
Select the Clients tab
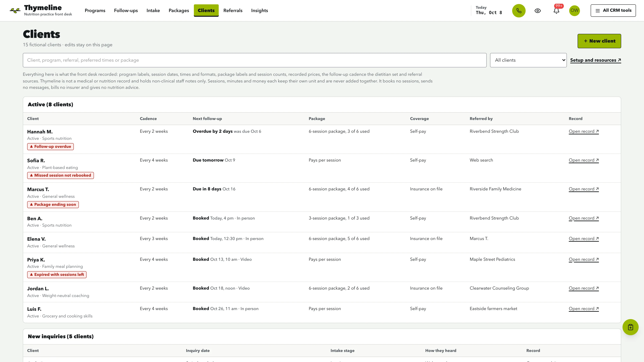206,11
